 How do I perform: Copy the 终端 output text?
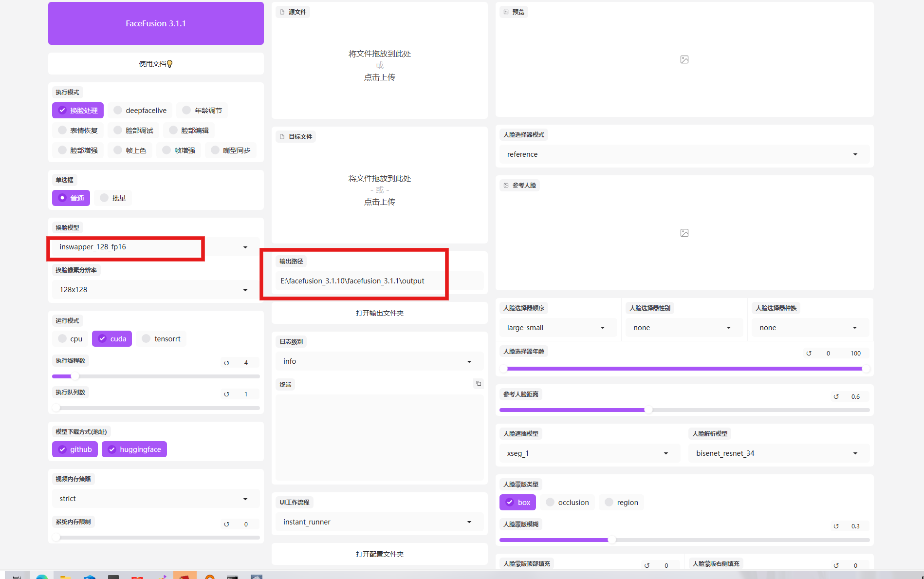point(479,384)
